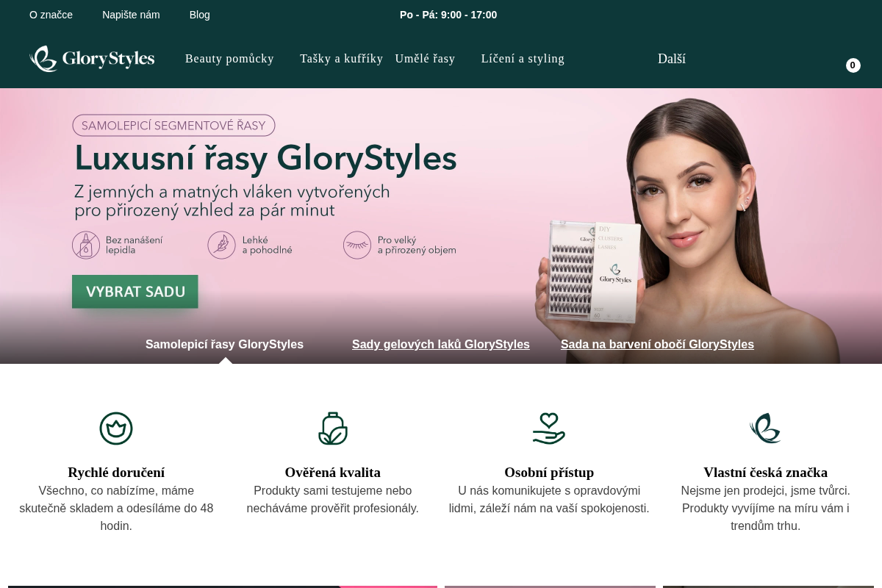Click the Rychlé doručení heading
The width and height of the screenshot is (882, 588).
tap(116, 473)
